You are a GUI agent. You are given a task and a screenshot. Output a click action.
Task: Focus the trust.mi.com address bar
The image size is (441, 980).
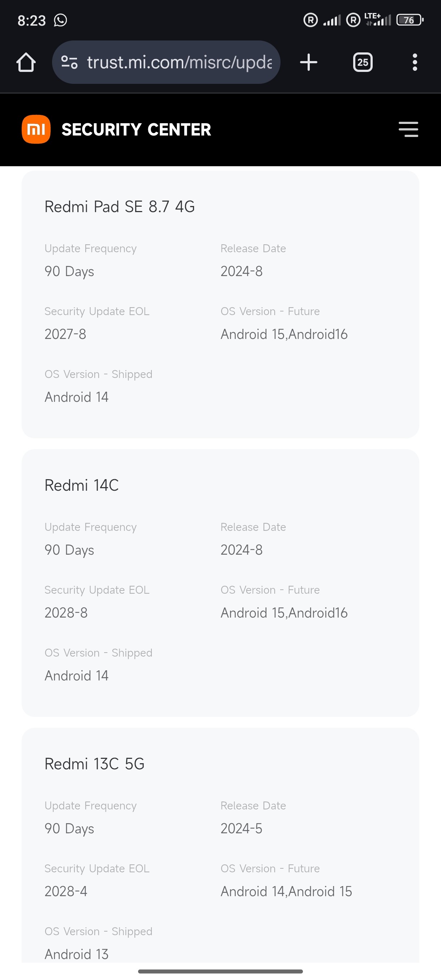click(179, 62)
